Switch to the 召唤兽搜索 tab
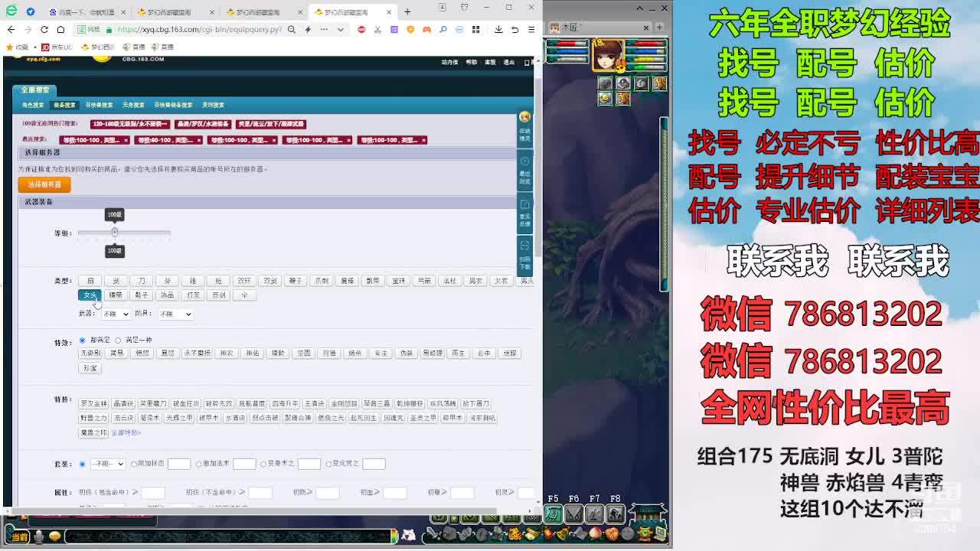 tap(99, 105)
